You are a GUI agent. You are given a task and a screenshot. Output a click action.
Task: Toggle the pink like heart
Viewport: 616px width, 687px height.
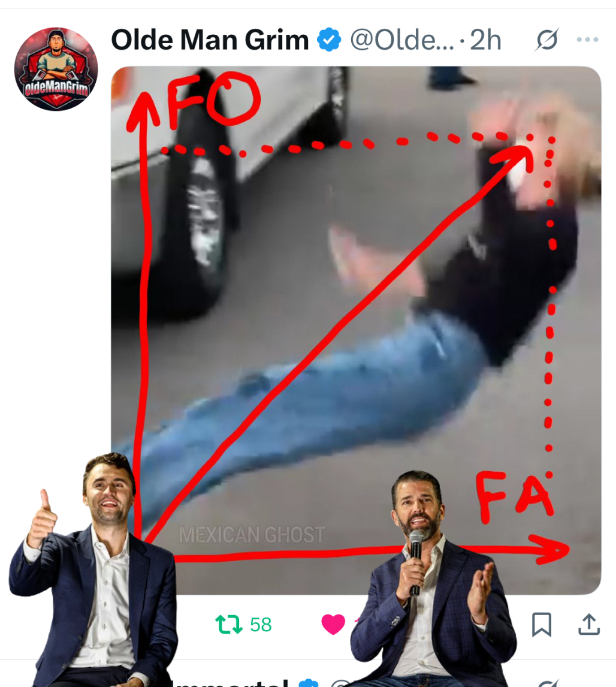pyautogui.click(x=333, y=624)
